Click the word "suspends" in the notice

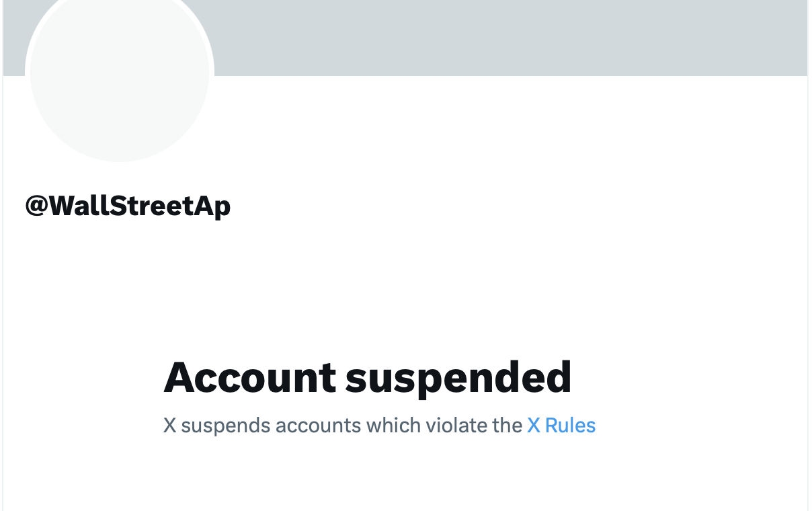(226, 426)
